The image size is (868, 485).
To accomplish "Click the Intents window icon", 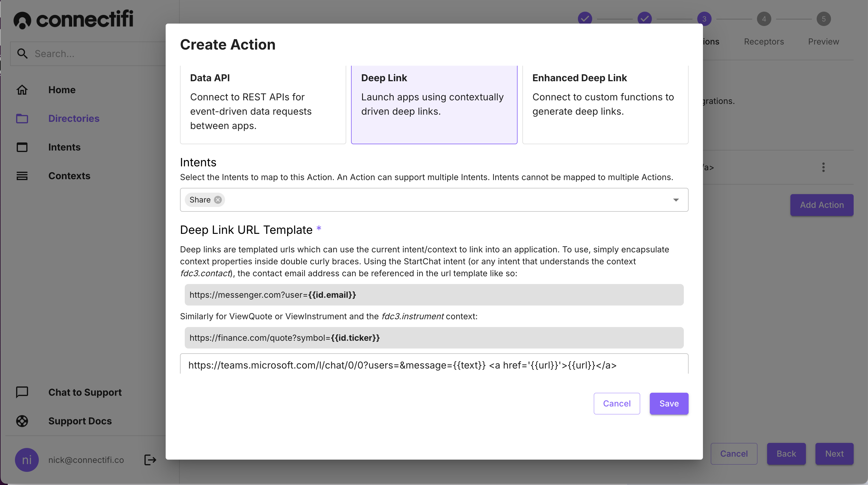I will coord(22,147).
